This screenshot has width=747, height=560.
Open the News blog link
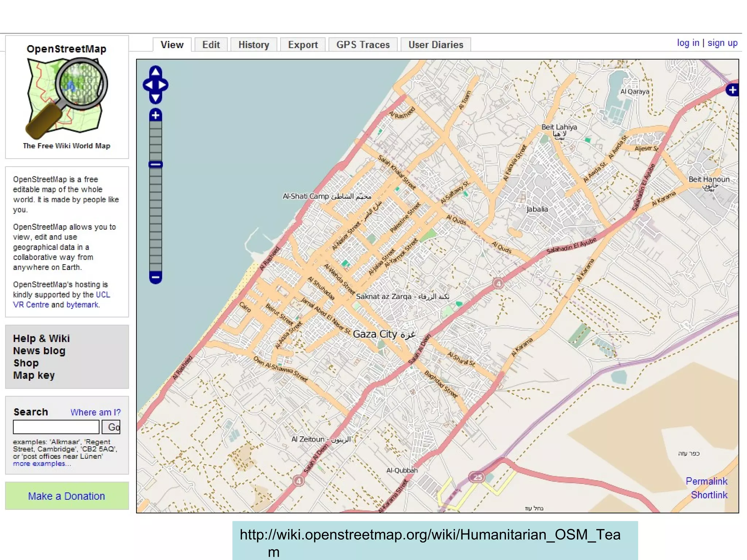click(x=39, y=351)
